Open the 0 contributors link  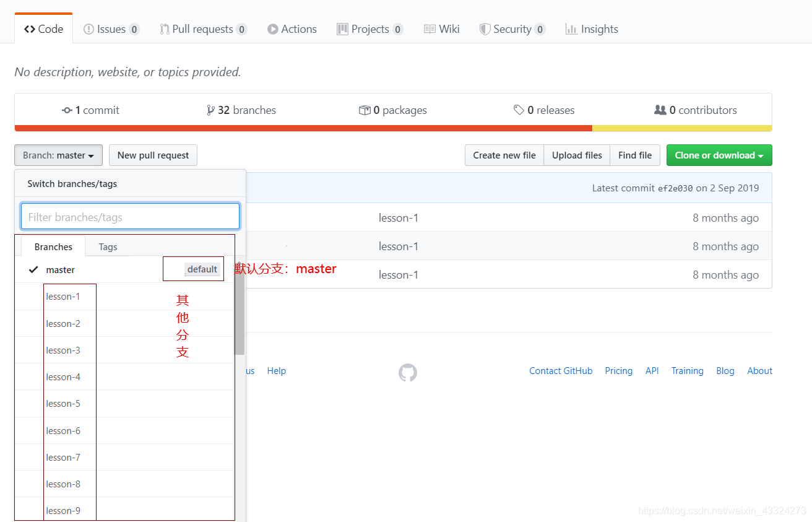click(696, 110)
